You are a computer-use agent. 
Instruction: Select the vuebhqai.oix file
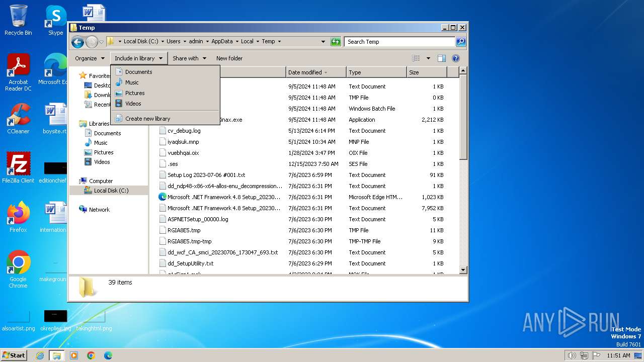coord(183,153)
